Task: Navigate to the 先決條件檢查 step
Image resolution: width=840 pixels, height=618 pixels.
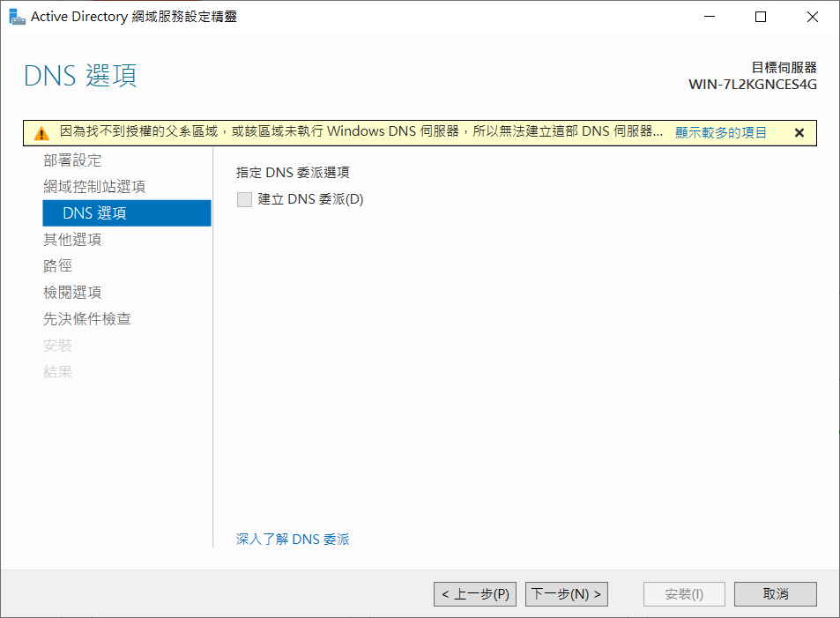Action: point(87,319)
